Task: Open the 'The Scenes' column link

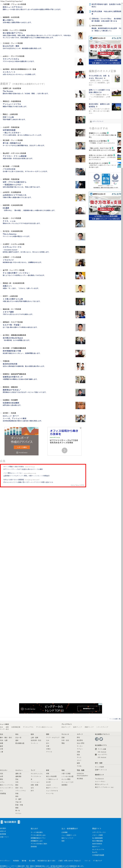Action: click(8, 91)
